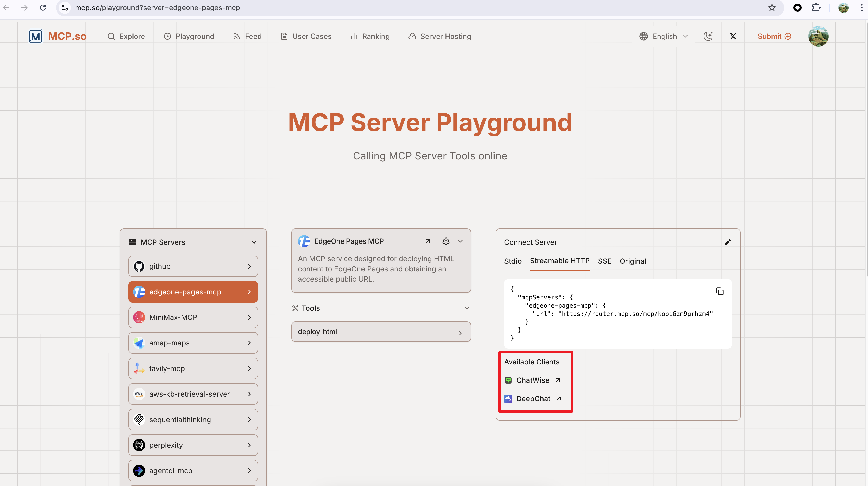Viewport: 868px width, 486px height.
Task: Switch to the Streamable HTTP tab
Action: point(559,261)
